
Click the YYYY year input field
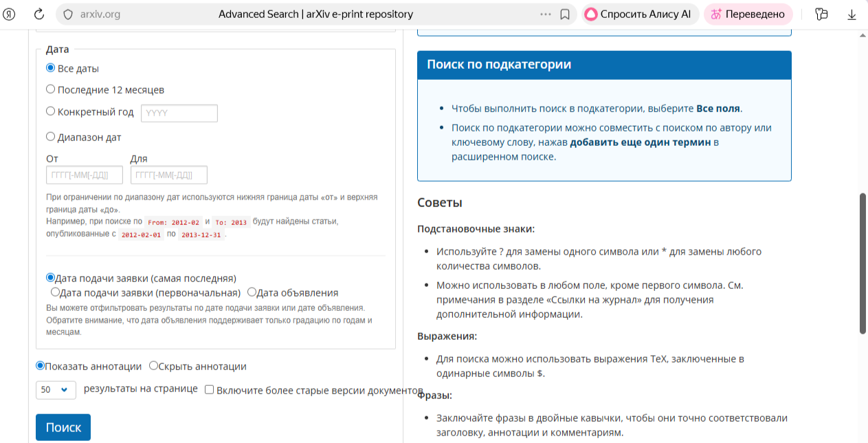pos(179,113)
